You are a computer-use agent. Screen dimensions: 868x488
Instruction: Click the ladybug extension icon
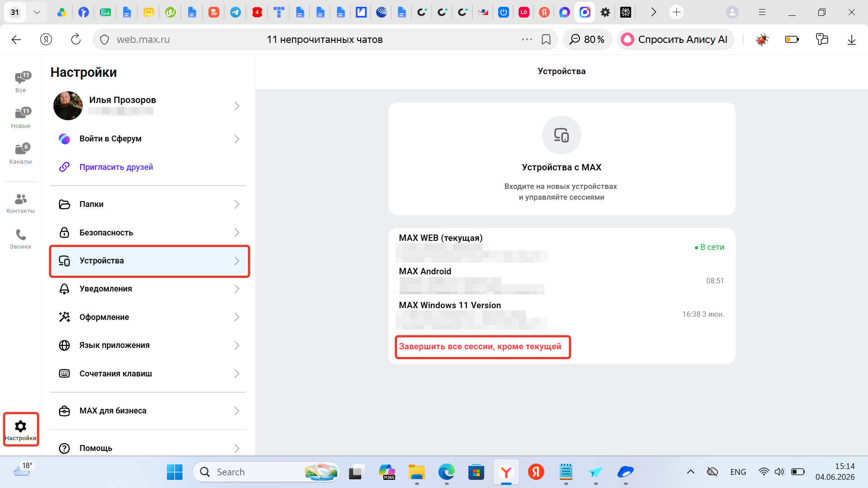click(762, 40)
